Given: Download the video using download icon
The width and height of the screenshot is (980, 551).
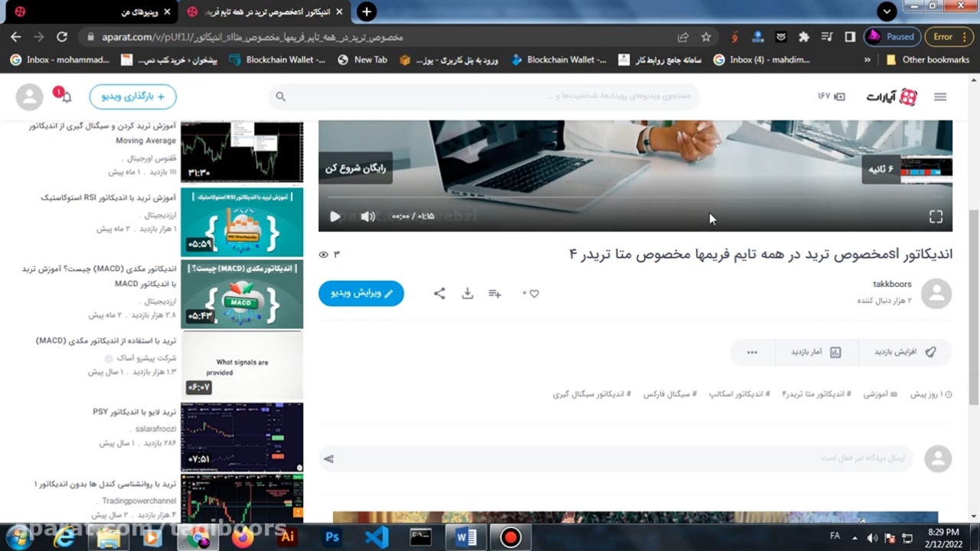Looking at the screenshot, I should coord(467,293).
